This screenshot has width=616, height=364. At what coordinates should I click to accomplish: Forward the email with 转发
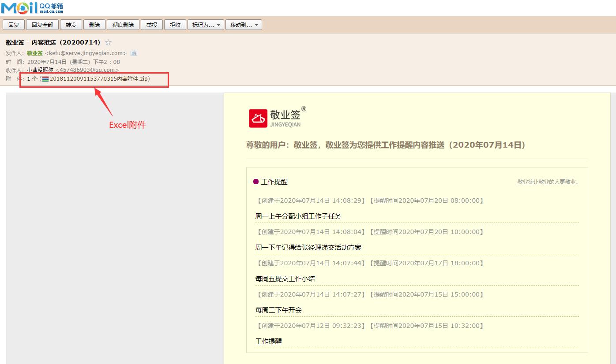(x=71, y=25)
